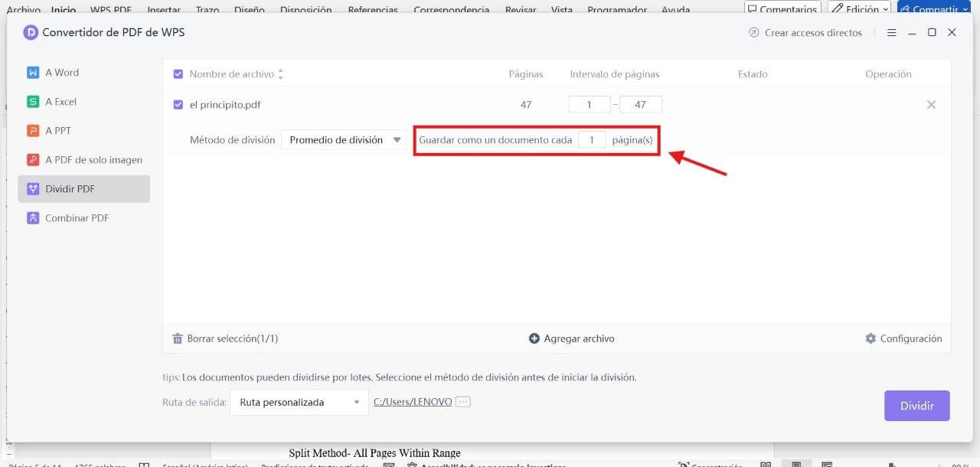Open the hamburger menu icon

891,33
